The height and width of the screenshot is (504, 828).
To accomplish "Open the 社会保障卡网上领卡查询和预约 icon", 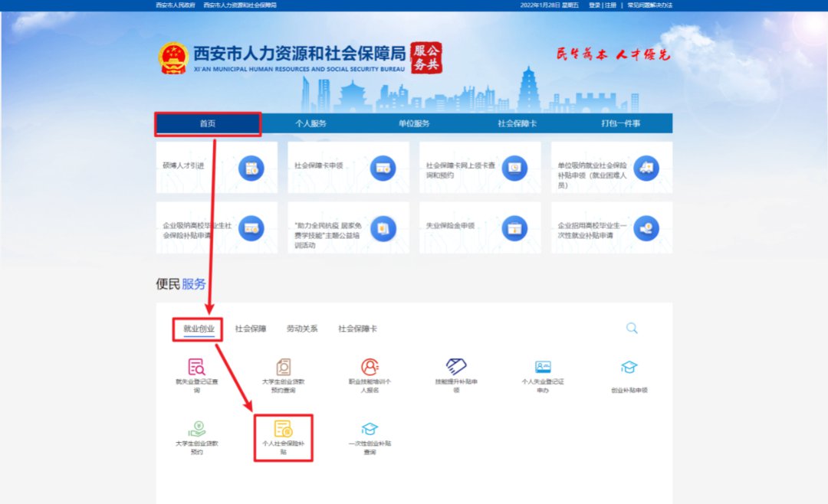I will [x=514, y=169].
